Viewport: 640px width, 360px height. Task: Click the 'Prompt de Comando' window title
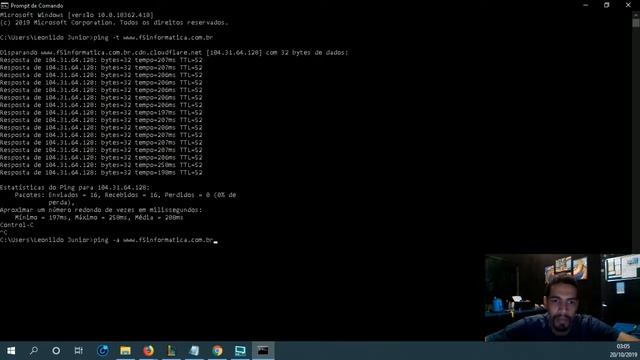[37, 6]
